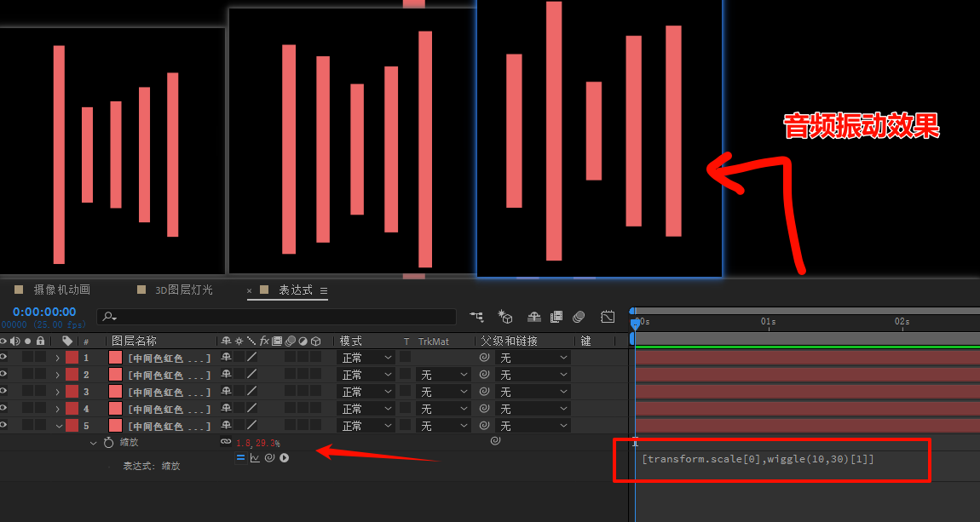Click the shy switch for layer 1

[x=226, y=357]
